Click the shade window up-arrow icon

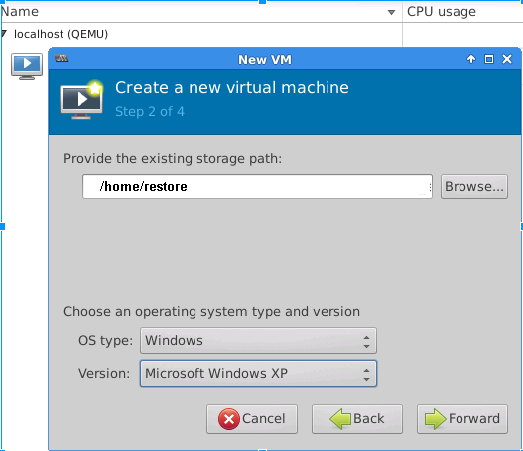471,59
